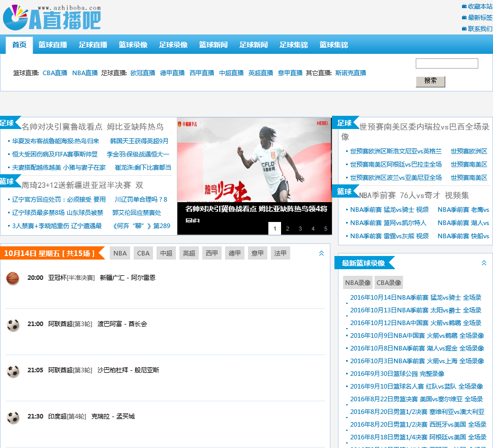Open the 中超直播 link

231,73
